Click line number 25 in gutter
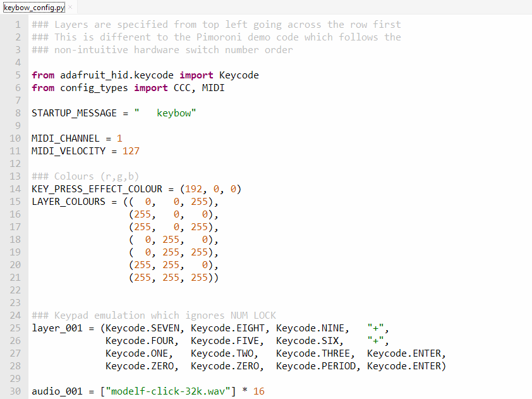Image resolution: width=532 pixels, height=399 pixels. [x=15, y=328]
